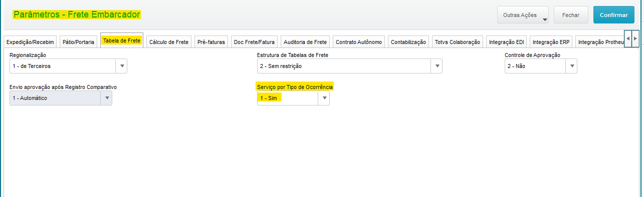Expand the Regionalização dropdown arrow
The image size is (644, 197).
point(121,66)
